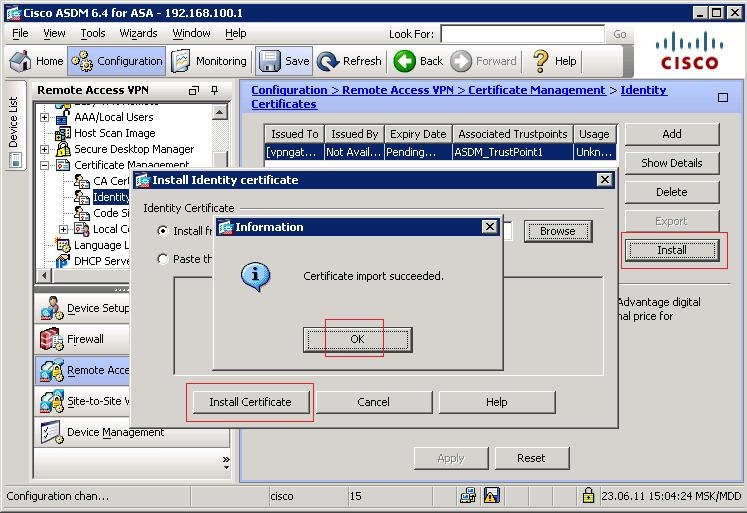The image size is (747, 513).
Task: Open the Configuration view
Action: click(117, 61)
